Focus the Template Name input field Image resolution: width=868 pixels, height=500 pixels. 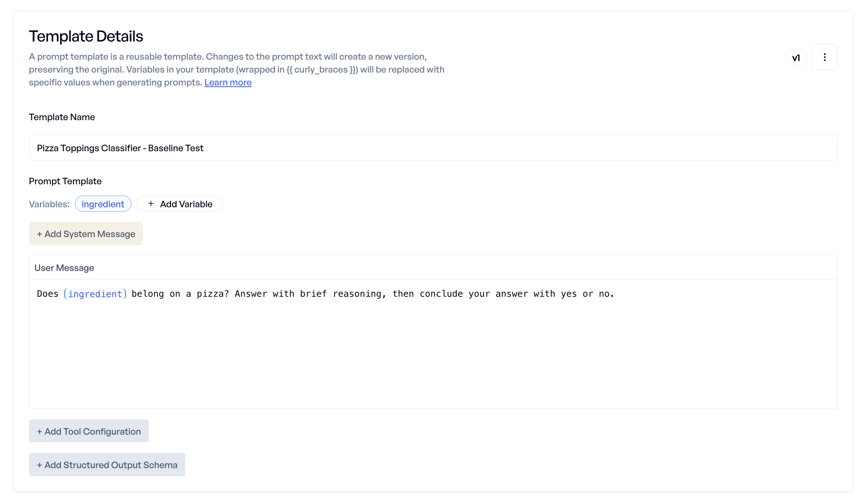pos(433,148)
